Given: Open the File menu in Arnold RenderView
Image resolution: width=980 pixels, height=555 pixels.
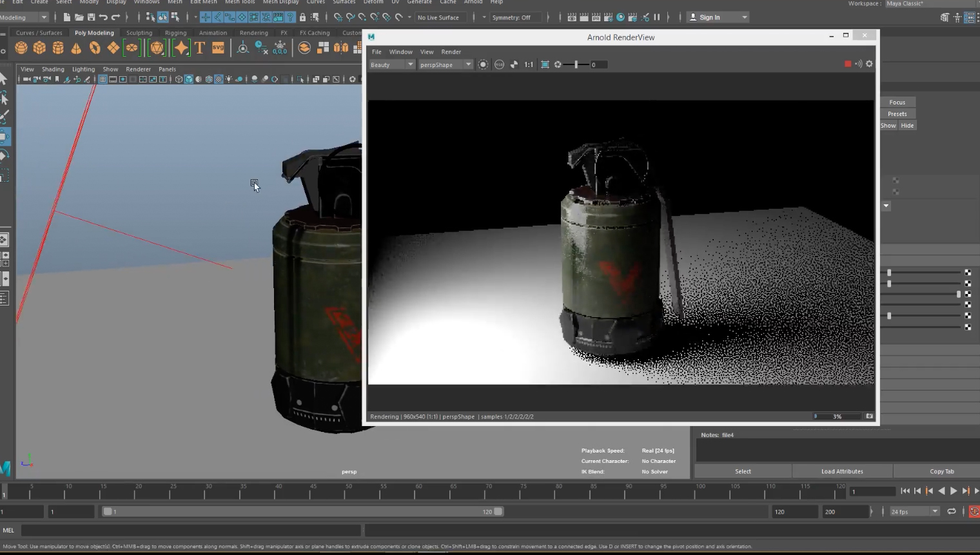Looking at the screenshot, I should point(377,52).
